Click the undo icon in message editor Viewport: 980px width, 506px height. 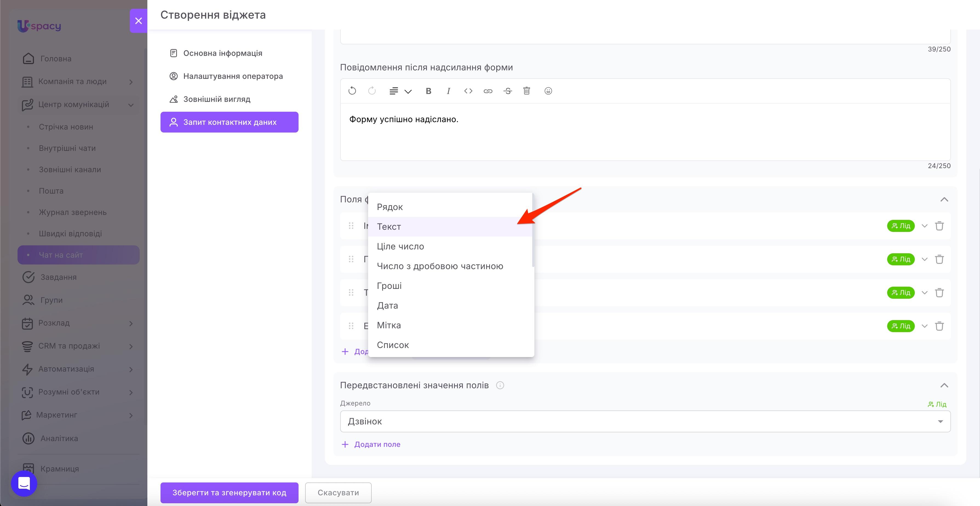tap(352, 91)
